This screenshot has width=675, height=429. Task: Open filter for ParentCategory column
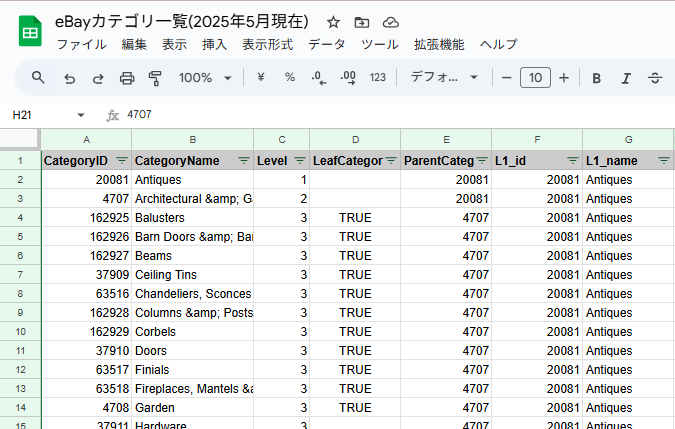[482, 160]
